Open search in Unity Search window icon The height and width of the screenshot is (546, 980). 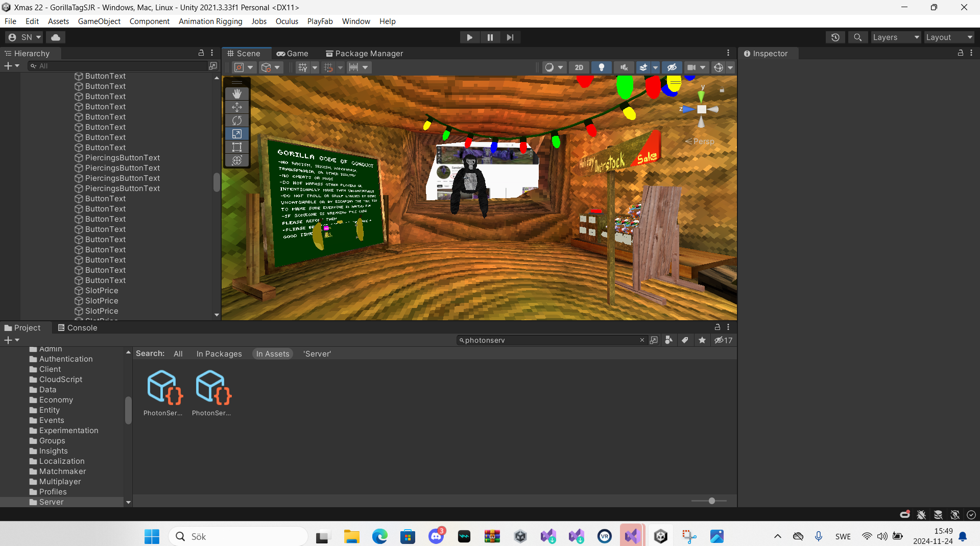(x=654, y=340)
